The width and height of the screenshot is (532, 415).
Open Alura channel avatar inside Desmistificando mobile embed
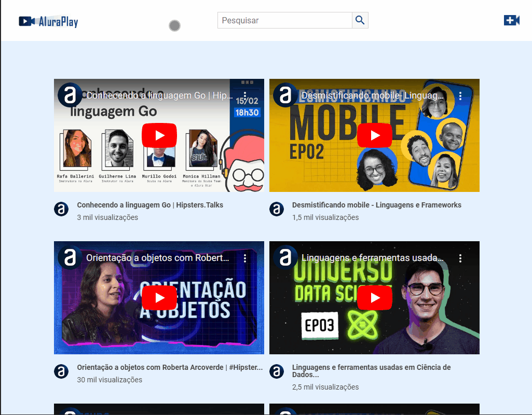(285, 95)
